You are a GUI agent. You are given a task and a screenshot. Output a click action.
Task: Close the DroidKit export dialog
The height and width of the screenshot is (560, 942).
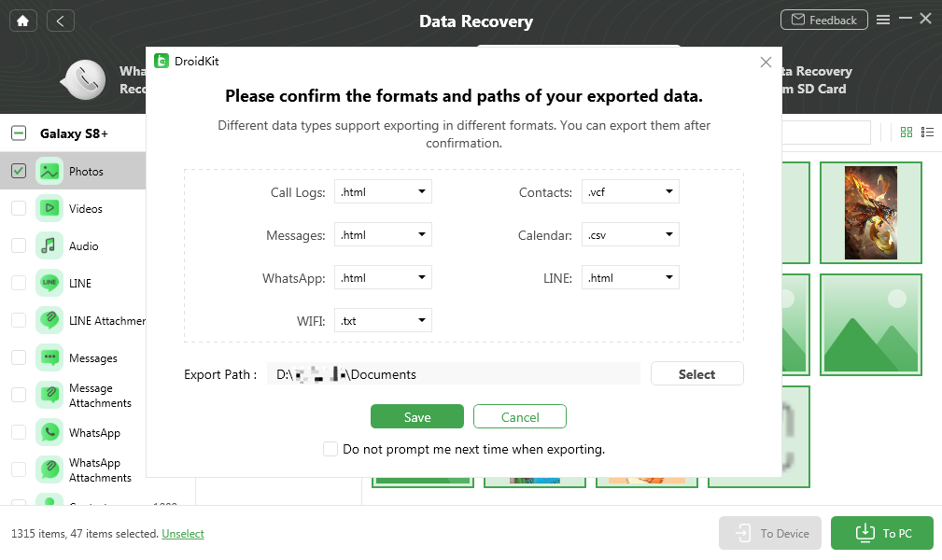tap(766, 62)
